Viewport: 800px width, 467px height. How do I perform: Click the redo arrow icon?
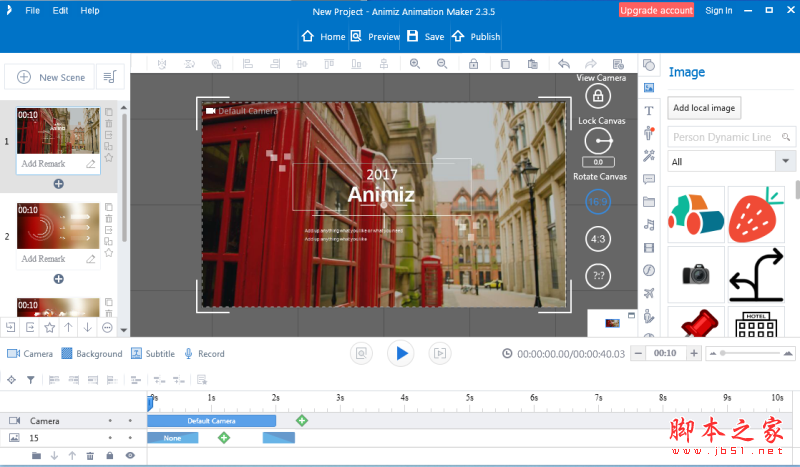point(590,64)
